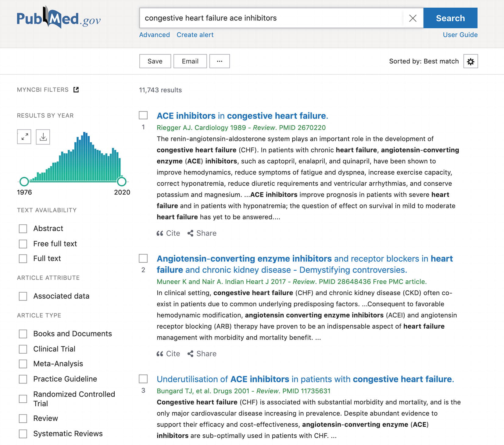Image resolution: width=504 pixels, height=445 pixels.
Task: Select checkbox for result number 1
Action: (143, 115)
